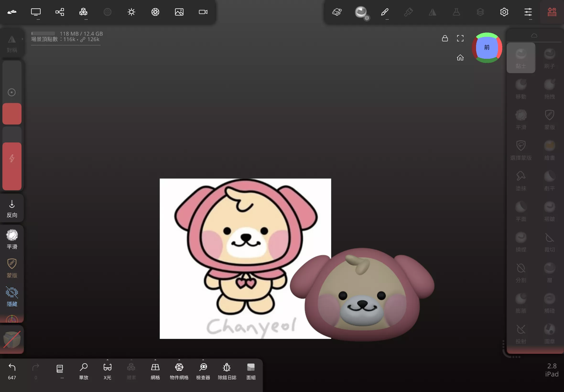Select the 繪畫 paint tool
Screen dimensions: 564x392
click(x=549, y=150)
